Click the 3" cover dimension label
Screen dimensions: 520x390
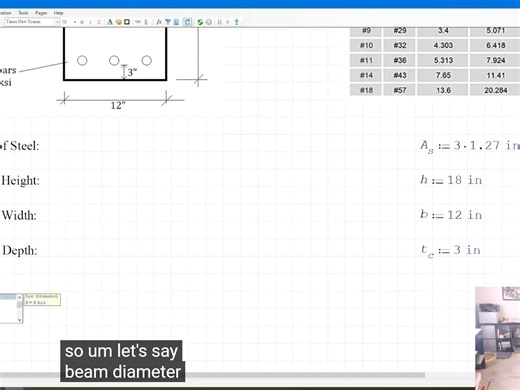pos(132,72)
